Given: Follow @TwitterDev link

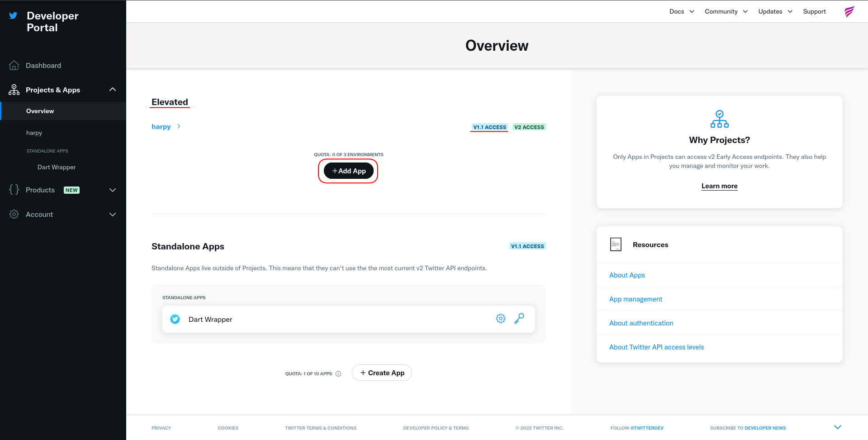Looking at the screenshot, I should tap(647, 428).
